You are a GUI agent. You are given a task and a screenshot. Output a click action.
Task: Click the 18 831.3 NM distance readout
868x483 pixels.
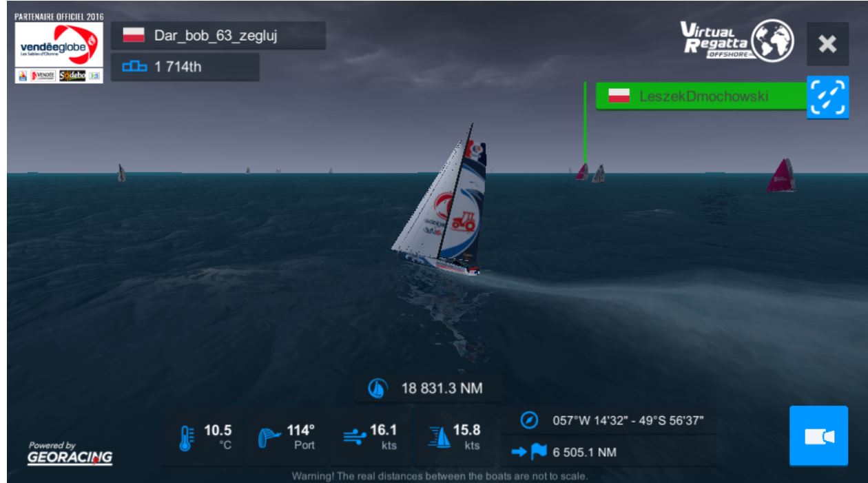coord(442,389)
